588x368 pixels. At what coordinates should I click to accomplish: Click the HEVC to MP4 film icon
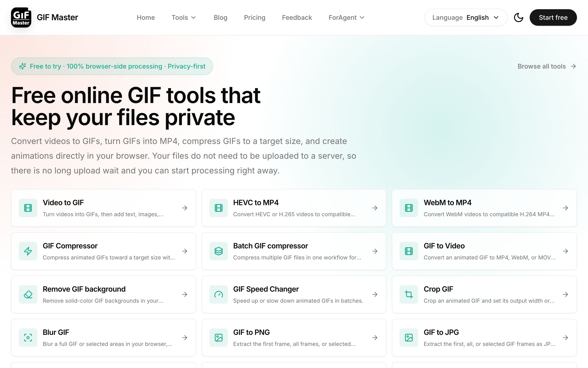coord(218,208)
